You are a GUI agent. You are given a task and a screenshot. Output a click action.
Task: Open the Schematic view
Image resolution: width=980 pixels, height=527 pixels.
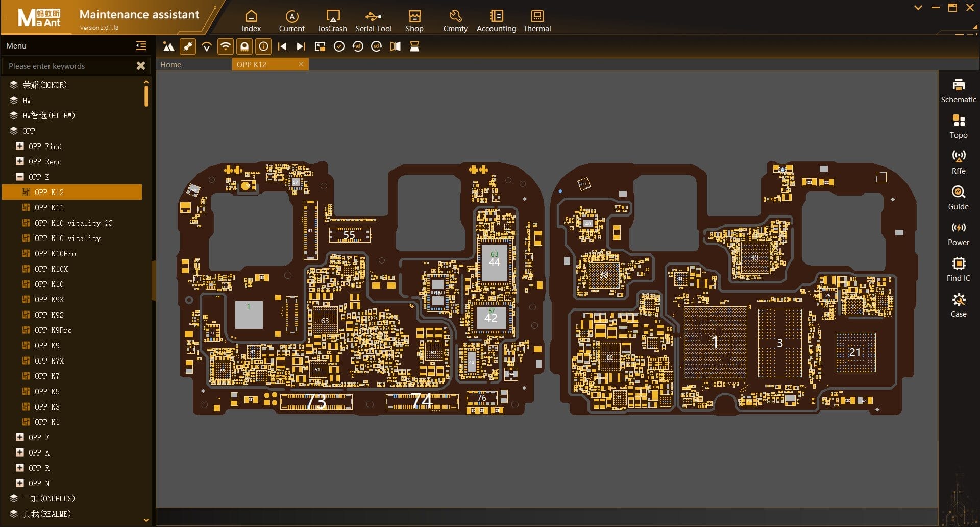[958, 90]
